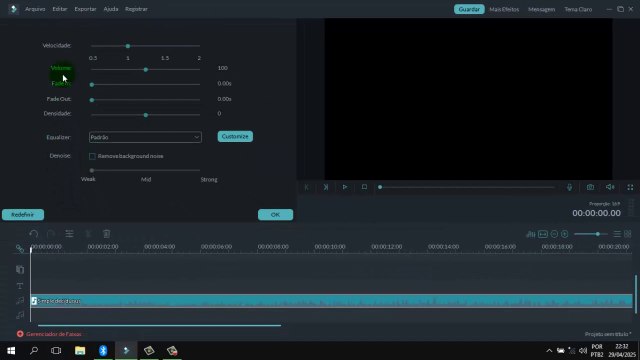Screen dimensions: 640x360
Task: Click the zoom to fit timeline icon
Action: [543, 234]
